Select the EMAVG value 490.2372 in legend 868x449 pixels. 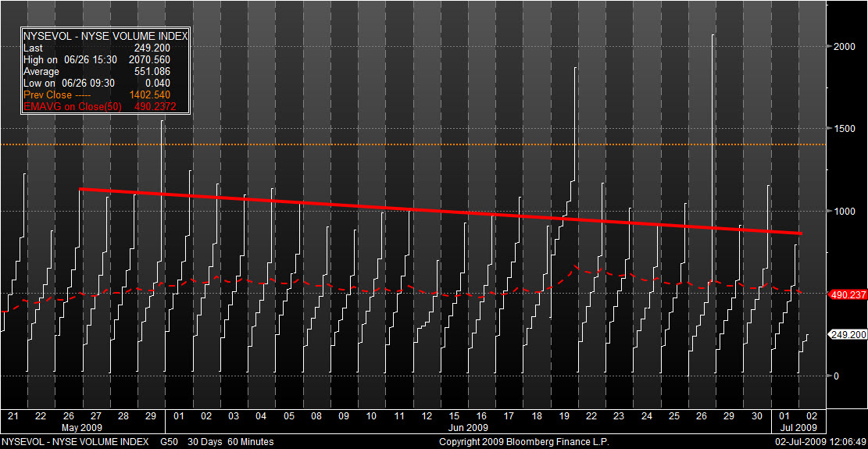155,107
